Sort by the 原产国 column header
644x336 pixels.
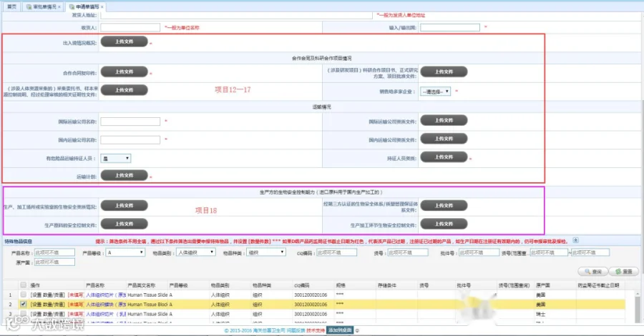pos(555,285)
